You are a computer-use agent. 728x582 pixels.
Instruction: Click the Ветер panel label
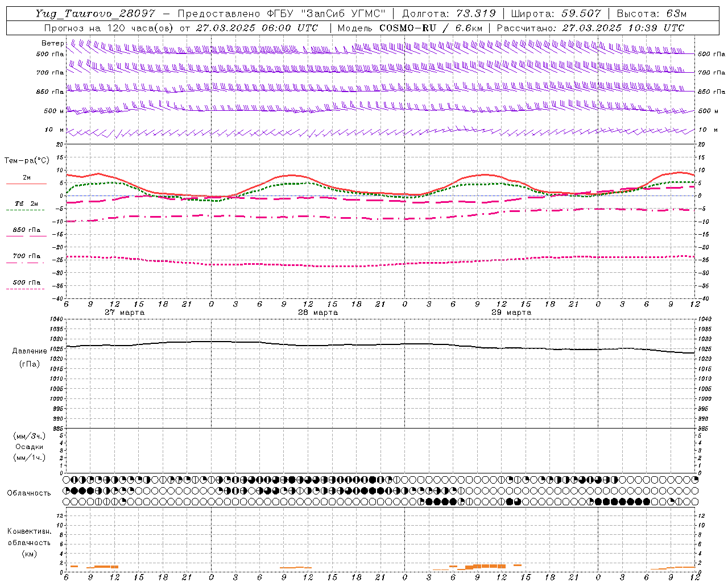click(52, 43)
